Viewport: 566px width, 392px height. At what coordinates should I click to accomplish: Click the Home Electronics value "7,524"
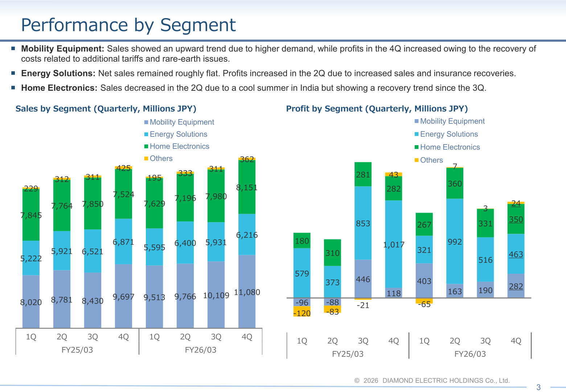click(x=123, y=194)
